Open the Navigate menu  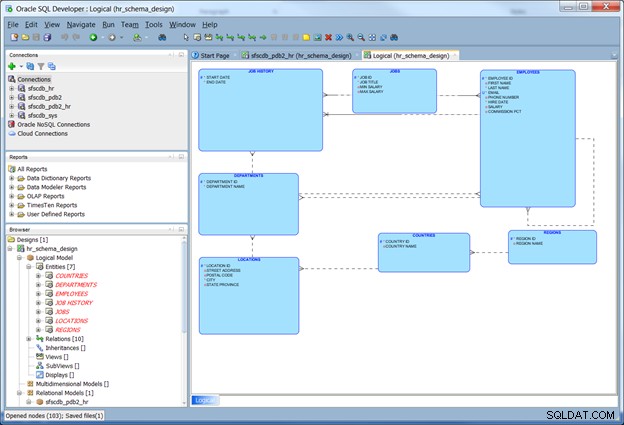pyautogui.click(x=81, y=25)
